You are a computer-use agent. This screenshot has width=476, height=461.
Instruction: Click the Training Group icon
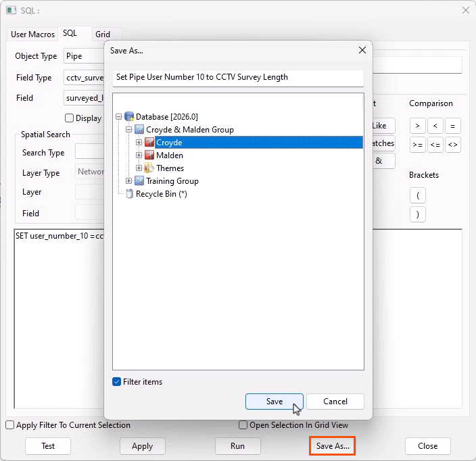[x=139, y=181]
